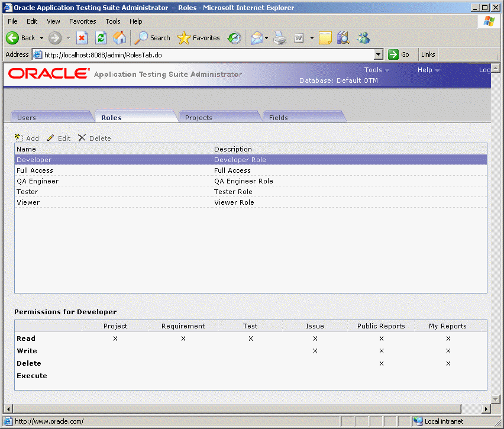Viewport: 504px width, 429px height.
Task: Click the browser Refresh icon
Action: coord(101,38)
